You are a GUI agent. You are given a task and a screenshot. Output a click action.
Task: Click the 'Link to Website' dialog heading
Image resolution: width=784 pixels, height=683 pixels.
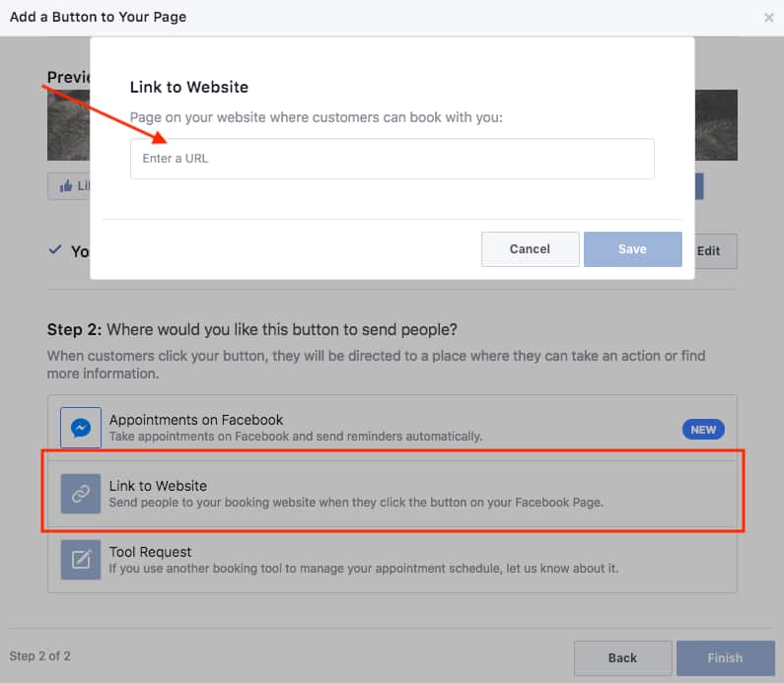(x=189, y=87)
